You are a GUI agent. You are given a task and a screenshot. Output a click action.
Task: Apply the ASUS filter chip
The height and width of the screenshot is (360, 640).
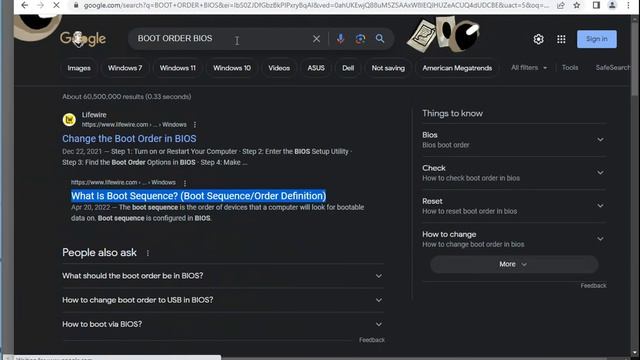click(x=316, y=68)
